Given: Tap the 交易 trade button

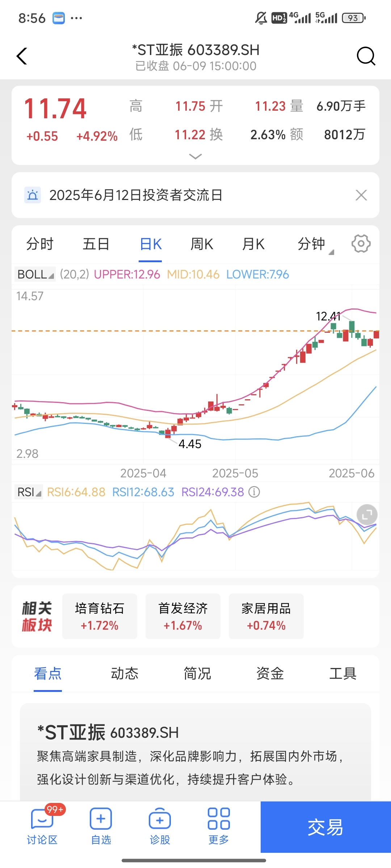Looking at the screenshot, I should (326, 827).
